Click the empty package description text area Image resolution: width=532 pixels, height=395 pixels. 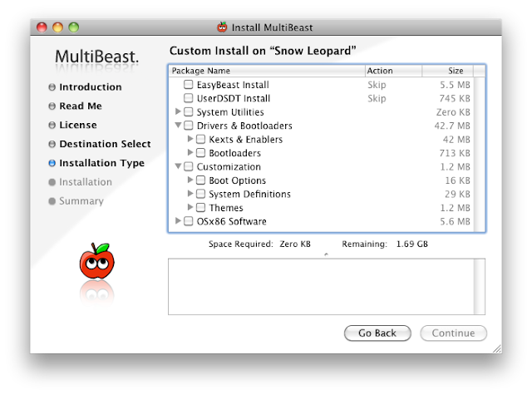(x=321, y=287)
